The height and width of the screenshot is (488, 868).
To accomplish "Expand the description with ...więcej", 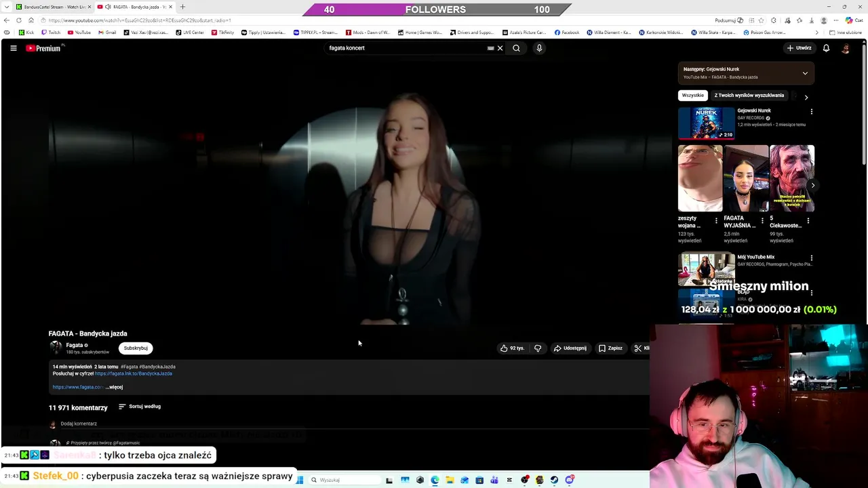I will [115, 387].
